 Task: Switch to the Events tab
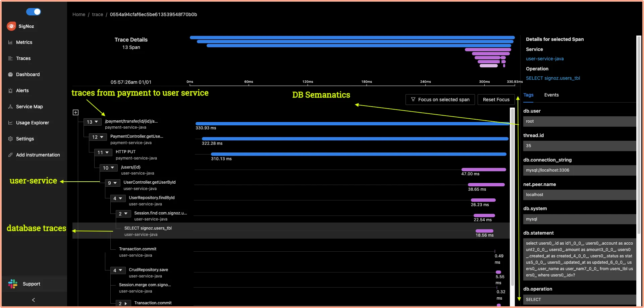click(x=551, y=95)
